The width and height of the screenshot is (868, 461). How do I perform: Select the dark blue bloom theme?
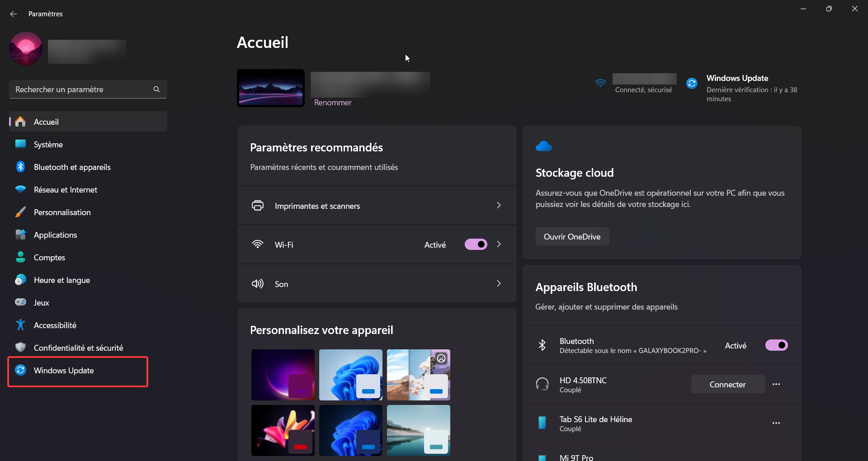(351, 430)
